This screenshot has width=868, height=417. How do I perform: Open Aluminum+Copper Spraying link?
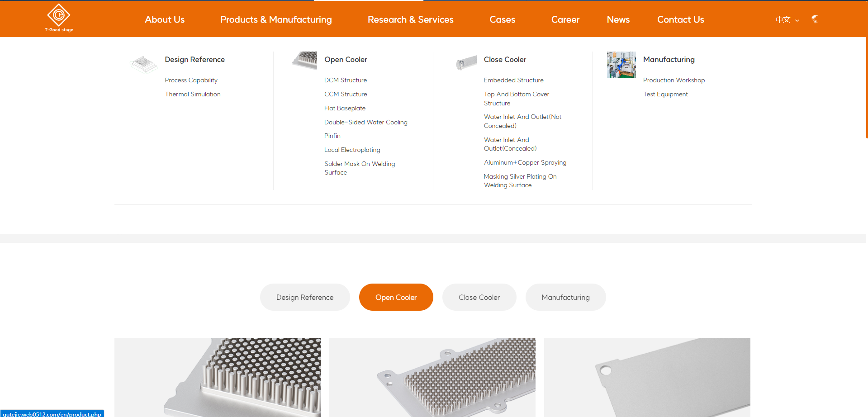(x=525, y=162)
